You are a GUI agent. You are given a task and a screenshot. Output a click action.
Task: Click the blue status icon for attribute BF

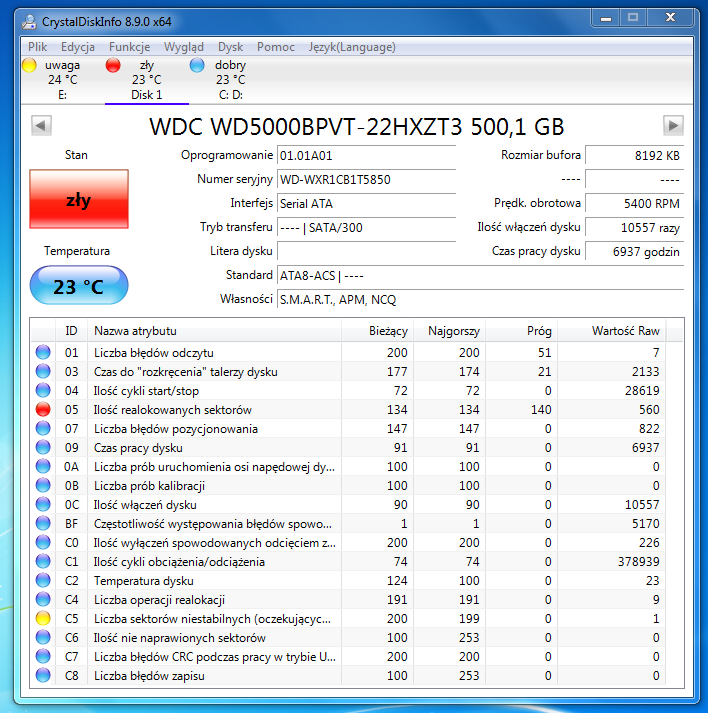(x=43, y=524)
